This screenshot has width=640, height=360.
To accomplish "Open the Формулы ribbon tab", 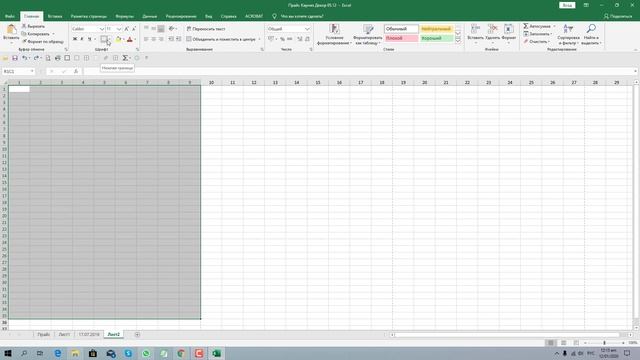I will point(124,16).
